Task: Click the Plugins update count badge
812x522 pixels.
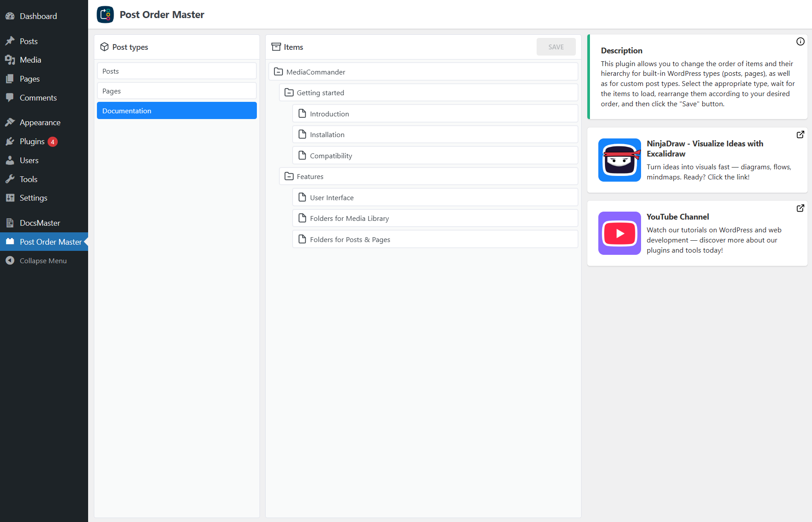Action: 52,142
